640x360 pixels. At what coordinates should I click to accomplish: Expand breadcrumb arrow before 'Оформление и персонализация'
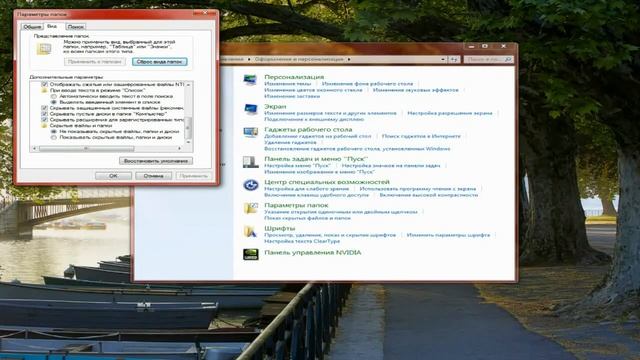click(249, 60)
